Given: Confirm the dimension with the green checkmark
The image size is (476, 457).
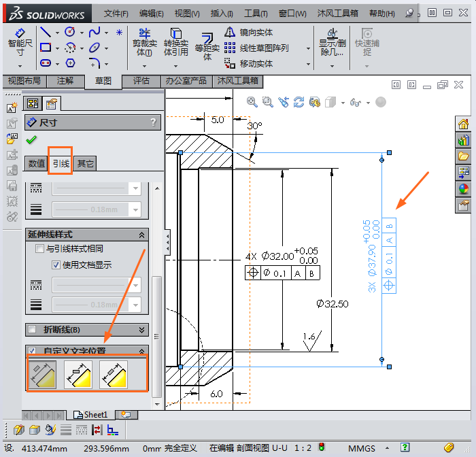Looking at the screenshot, I should (x=31, y=139).
